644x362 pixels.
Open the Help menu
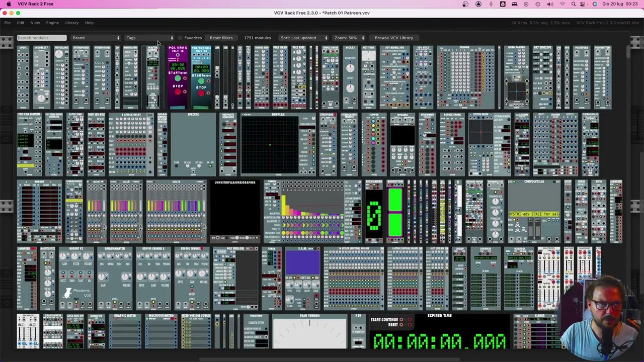[x=89, y=23]
